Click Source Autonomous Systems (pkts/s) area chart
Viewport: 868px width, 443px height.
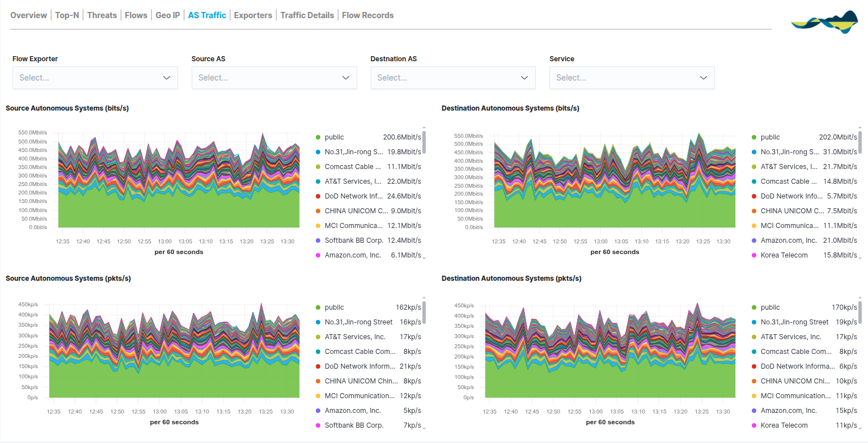tap(174, 351)
